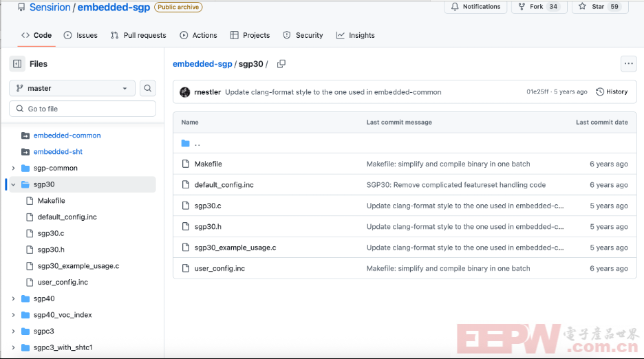Open user_config.inc name in file table

pos(219,269)
